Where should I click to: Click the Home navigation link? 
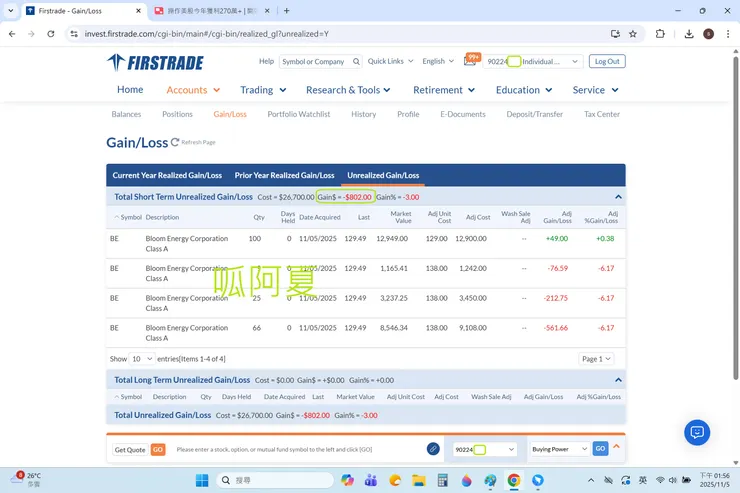click(130, 90)
